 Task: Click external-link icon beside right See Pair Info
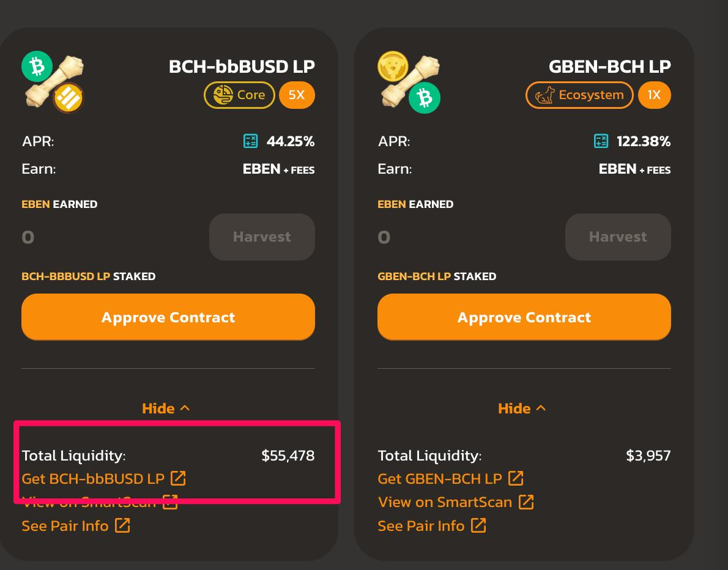pos(478,525)
